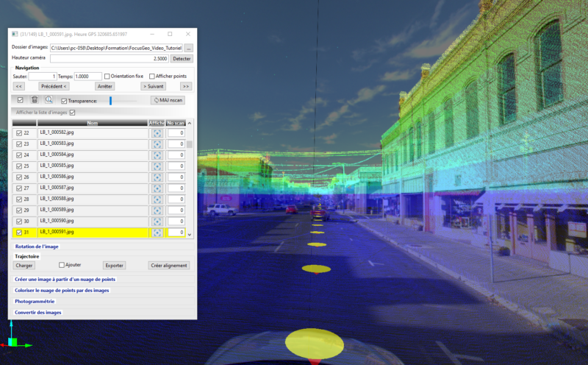Open the Convertir des images section

[x=38, y=312]
